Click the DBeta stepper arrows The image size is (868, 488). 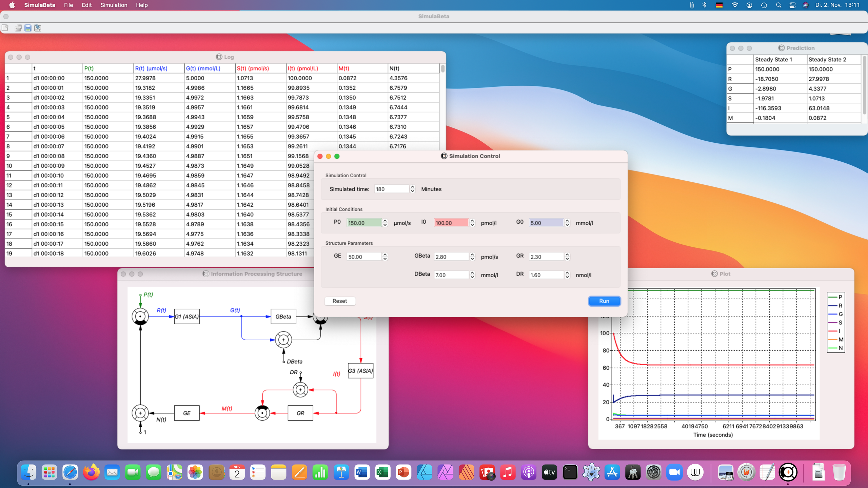(472, 275)
